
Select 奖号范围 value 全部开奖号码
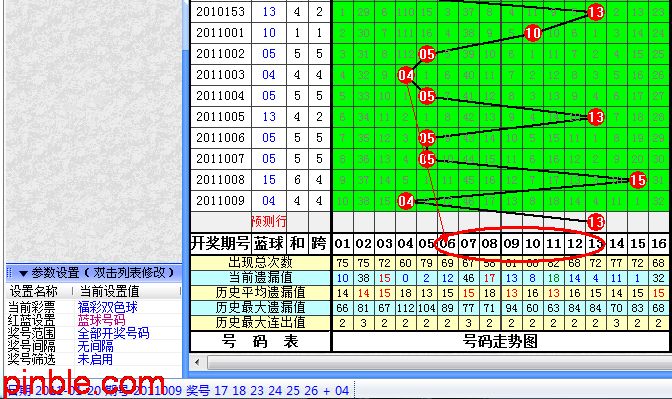click(114, 333)
